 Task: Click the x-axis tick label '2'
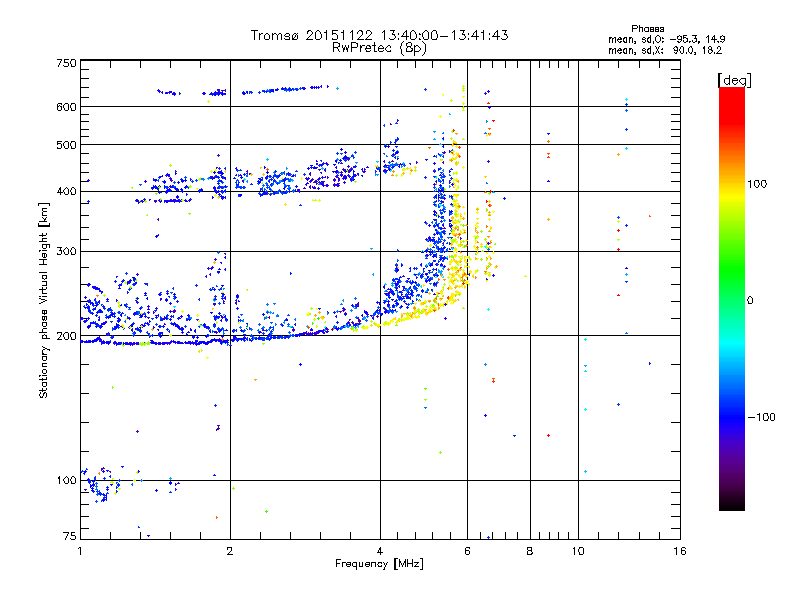point(230,551)
